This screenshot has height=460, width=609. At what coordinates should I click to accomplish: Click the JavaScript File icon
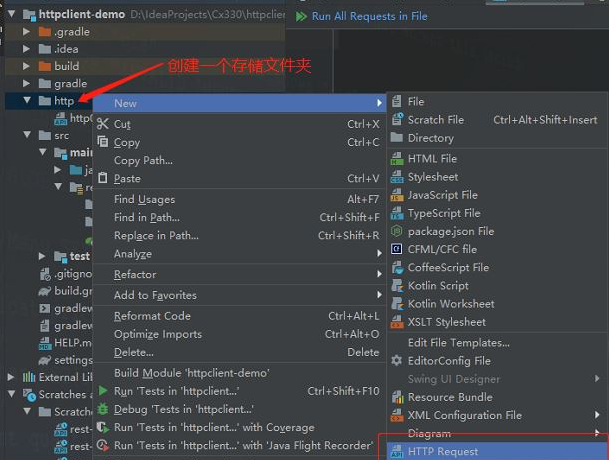pos(397,195)
